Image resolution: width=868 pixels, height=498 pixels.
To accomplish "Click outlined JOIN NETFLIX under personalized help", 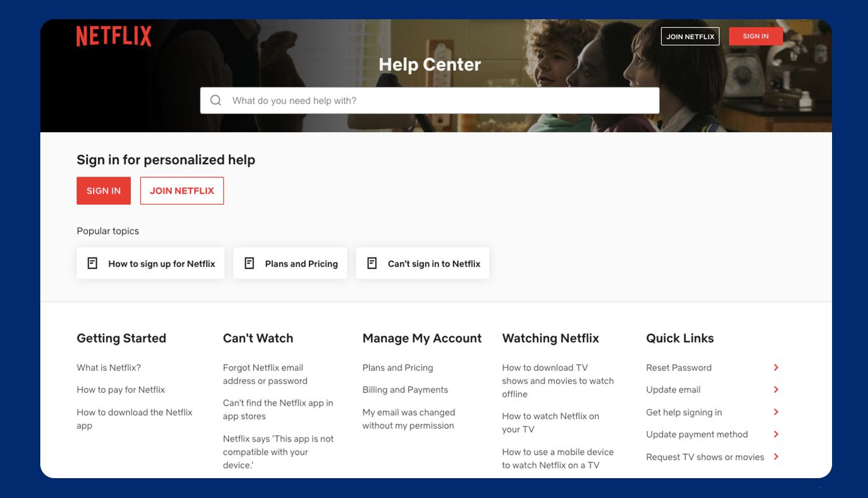I will [x=182, y=190].
